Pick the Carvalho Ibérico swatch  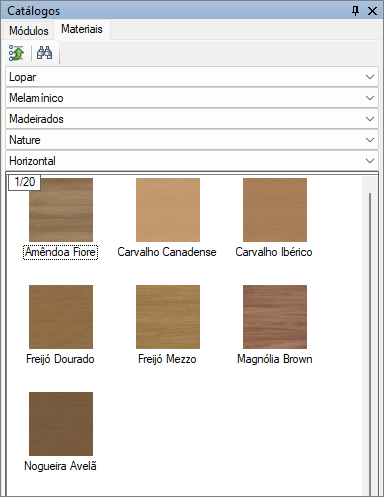[x=275, y=210]
